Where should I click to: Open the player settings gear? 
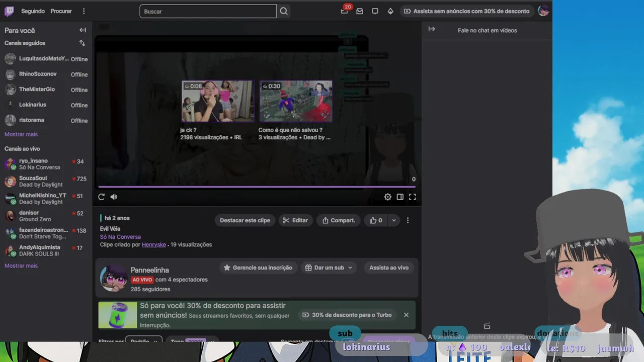[388, 197]
